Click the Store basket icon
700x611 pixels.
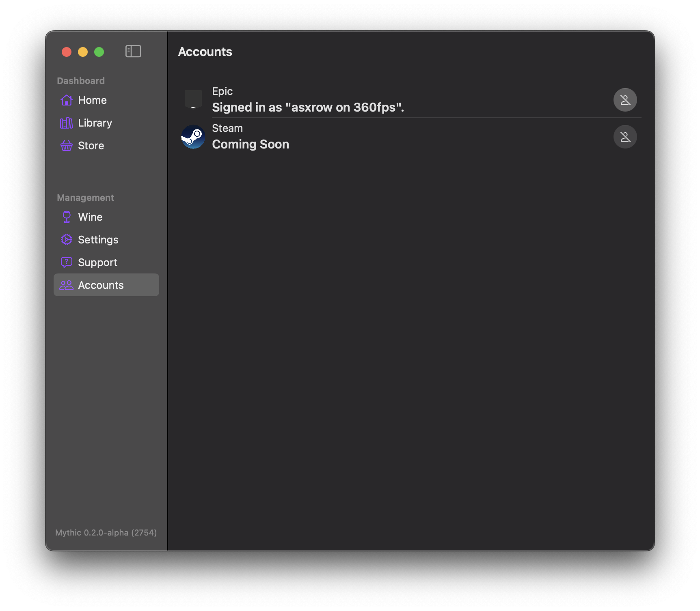click(x=67, y=146)
